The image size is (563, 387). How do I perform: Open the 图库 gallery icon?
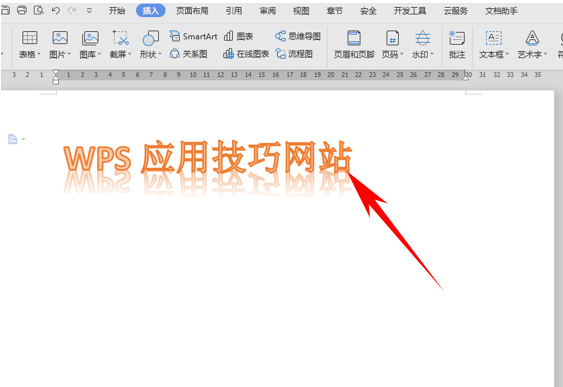[x=90, y=38]
